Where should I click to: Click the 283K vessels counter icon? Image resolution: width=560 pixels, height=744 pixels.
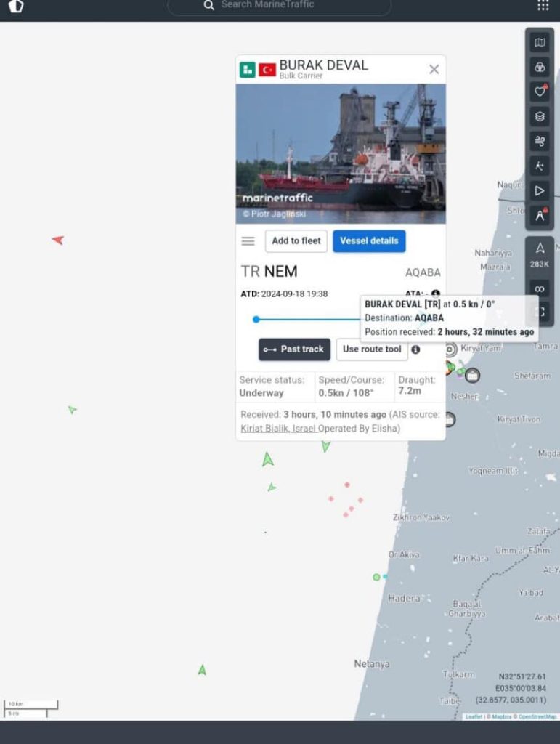(x=540, y=255)
